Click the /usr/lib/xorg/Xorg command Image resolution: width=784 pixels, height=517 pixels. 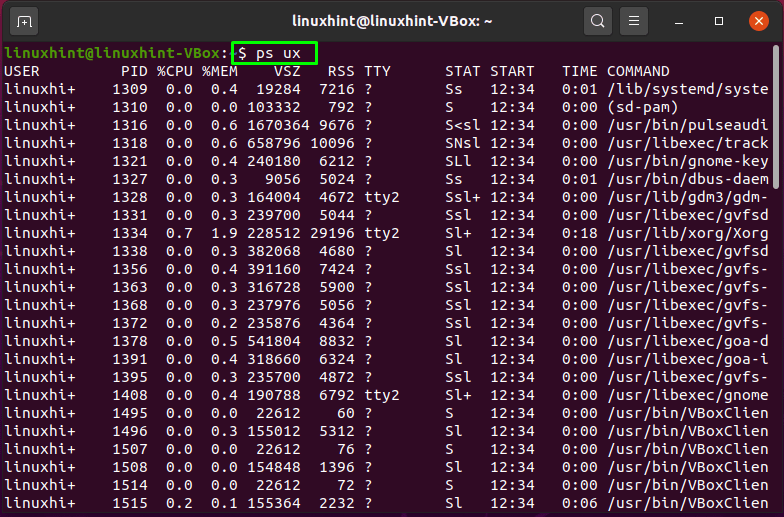tap(688, 234)
